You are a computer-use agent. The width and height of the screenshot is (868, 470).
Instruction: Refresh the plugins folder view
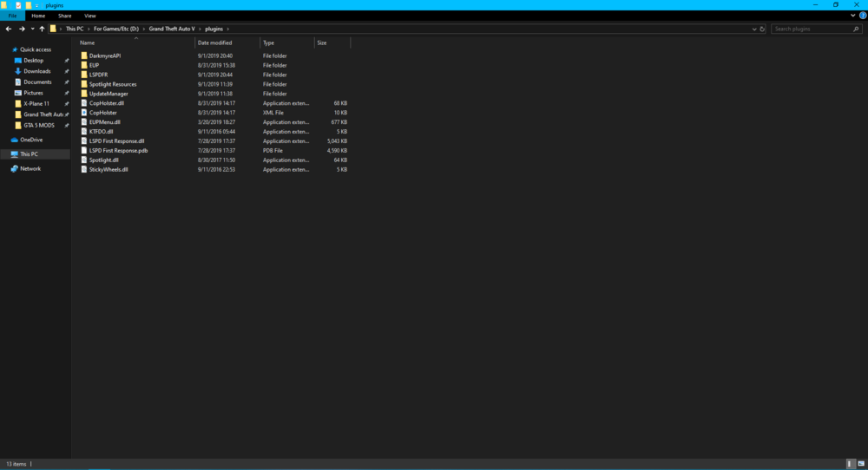pyautogui.click(x=762, y=29)
